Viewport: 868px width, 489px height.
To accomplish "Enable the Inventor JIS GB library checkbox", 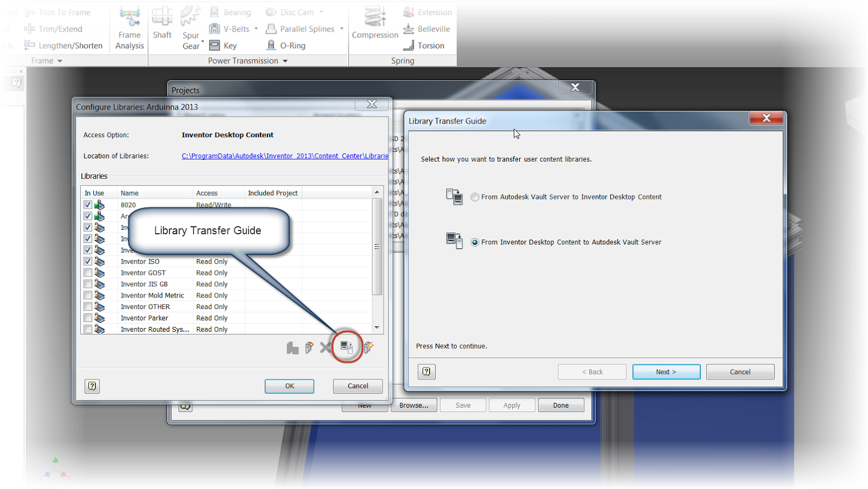I will click(88, 284).
